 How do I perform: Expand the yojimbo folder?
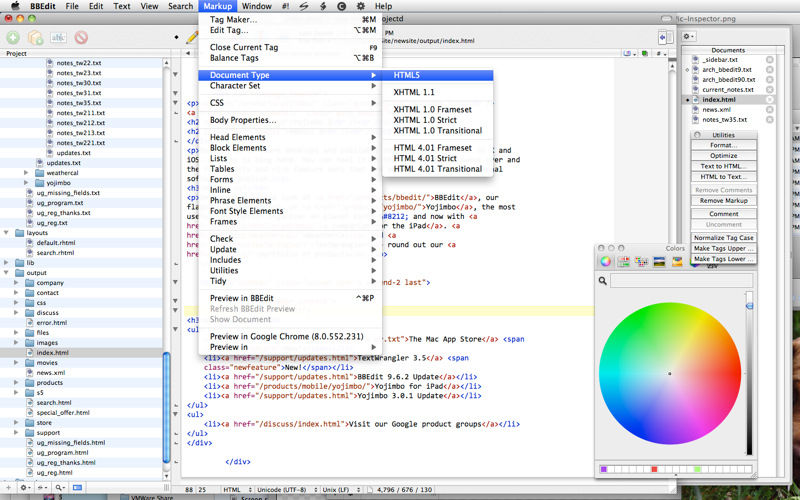(26, 183)
